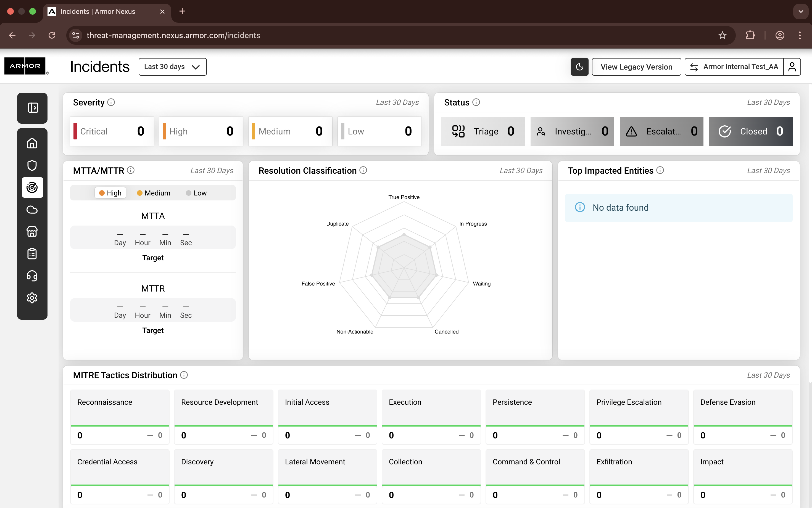The image size is (812, 508).
Task: Click the Severity info icon
Action: (x=111, y=102)
